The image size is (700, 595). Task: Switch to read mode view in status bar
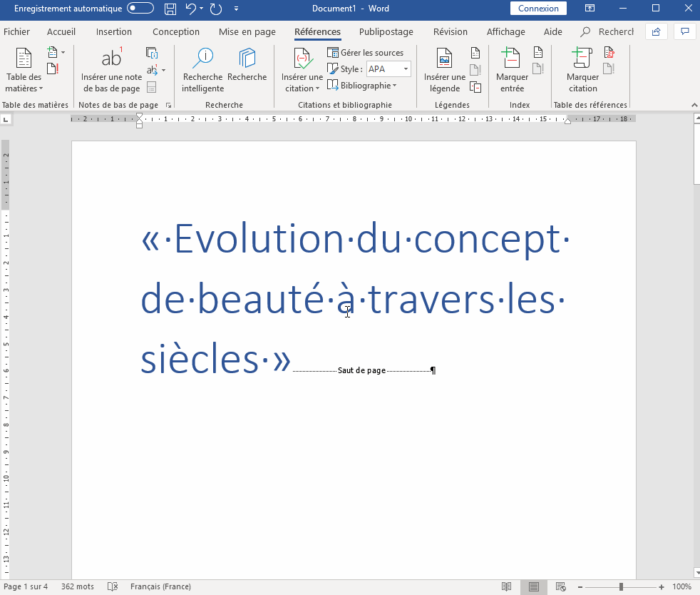(x=506, y=586)
